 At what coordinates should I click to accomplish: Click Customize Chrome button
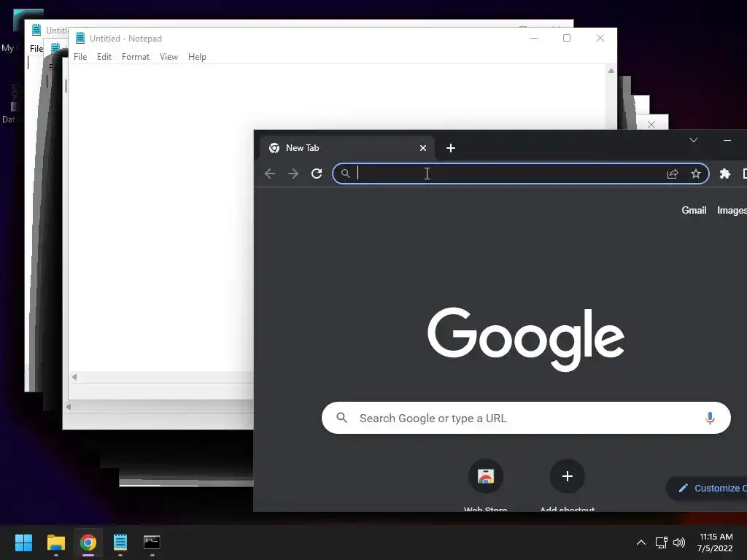tap(707, 488)
